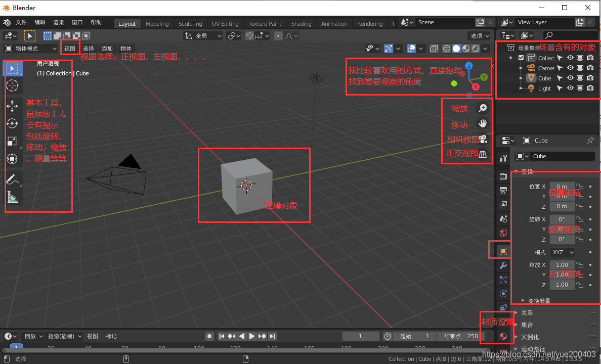Switch perspective/orthographic grid icon
Screen dimensions: 601x364
tap(483, 154)
